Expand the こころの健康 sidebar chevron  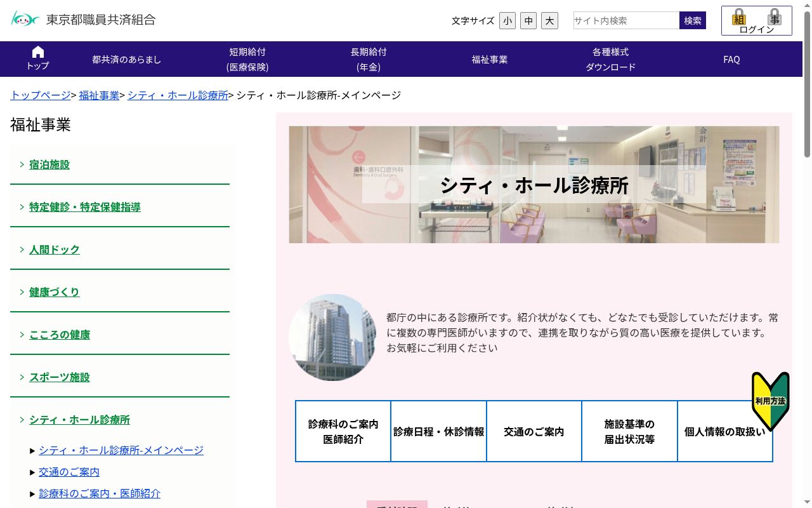click(x=22, y=335)
